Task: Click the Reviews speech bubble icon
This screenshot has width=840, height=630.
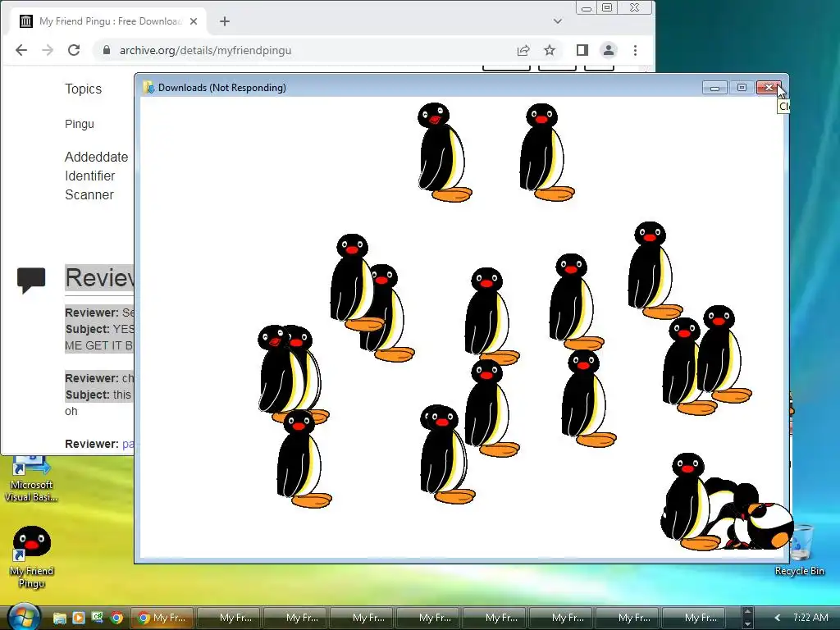Action: coord(31,280)
